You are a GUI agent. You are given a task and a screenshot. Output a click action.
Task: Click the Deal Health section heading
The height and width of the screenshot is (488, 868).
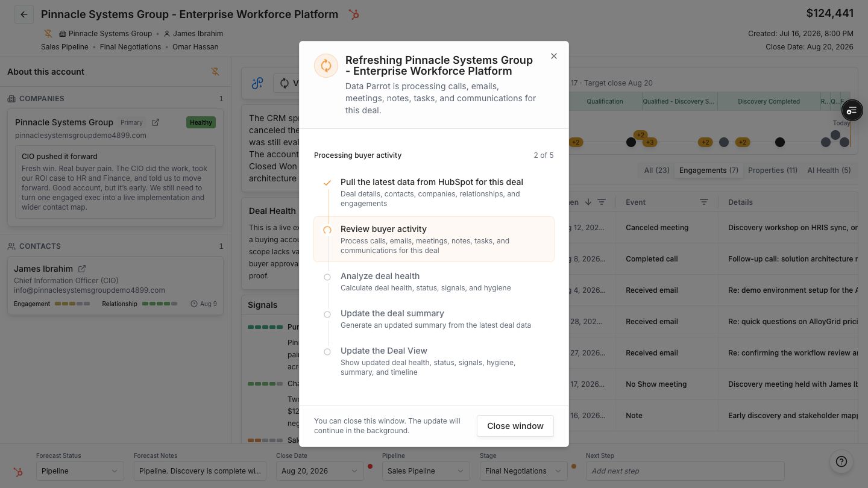point(272,211)
